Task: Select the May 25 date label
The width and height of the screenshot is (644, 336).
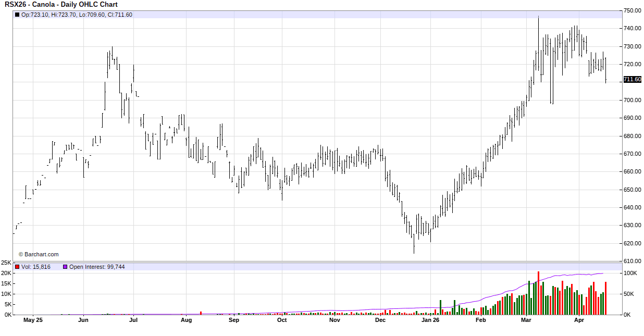Action: pyautogui.click(x=33, y=320)
